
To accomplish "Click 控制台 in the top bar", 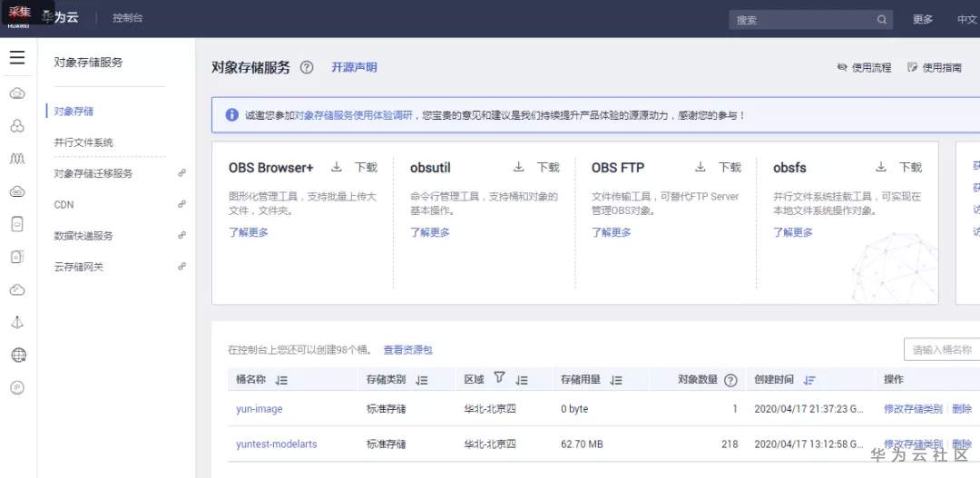I will coord(128,17).
